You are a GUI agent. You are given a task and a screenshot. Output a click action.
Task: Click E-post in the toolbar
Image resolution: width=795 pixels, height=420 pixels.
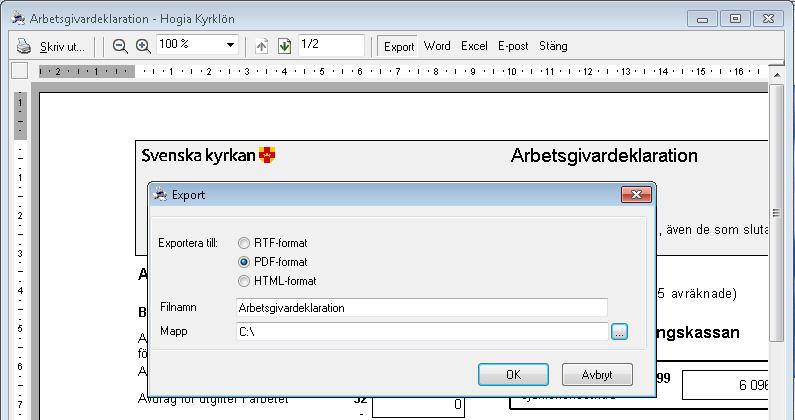(513, 46)
